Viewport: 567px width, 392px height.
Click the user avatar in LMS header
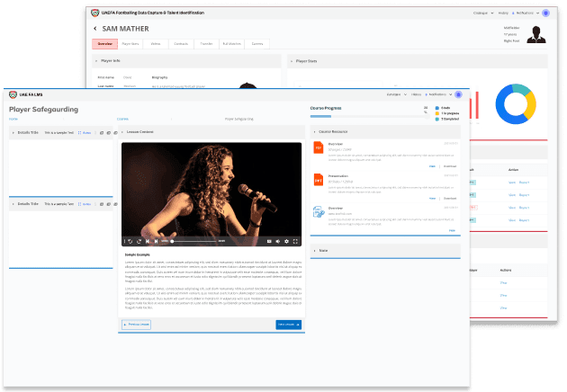pyautogui.click(x=458, y=94)
